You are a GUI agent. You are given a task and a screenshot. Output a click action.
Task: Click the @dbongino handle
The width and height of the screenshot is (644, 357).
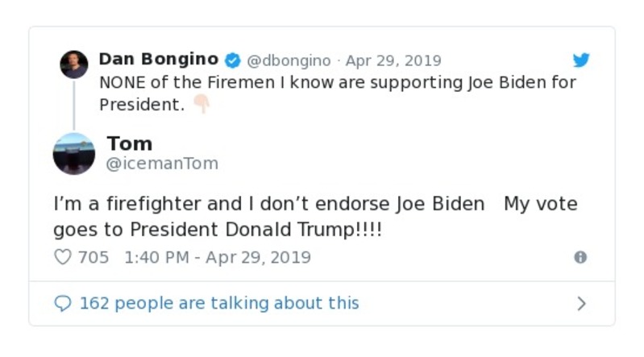[x=288, y=60]
